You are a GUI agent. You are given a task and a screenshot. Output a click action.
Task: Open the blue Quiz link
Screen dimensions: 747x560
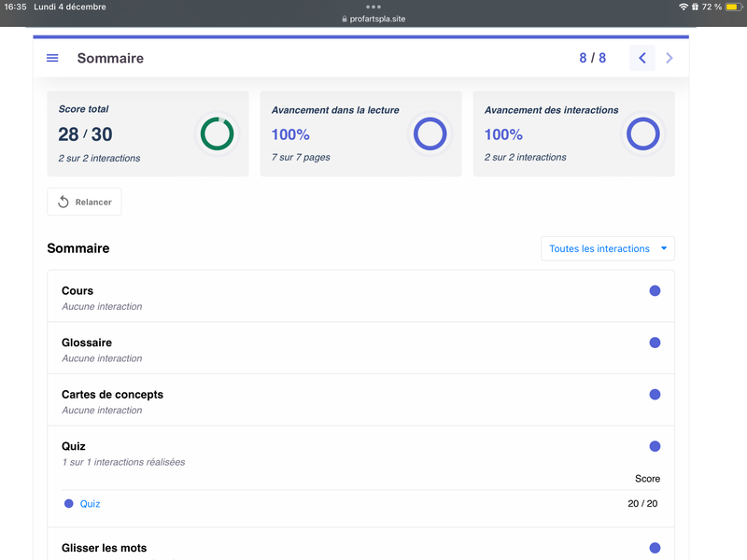pos(91,504)
